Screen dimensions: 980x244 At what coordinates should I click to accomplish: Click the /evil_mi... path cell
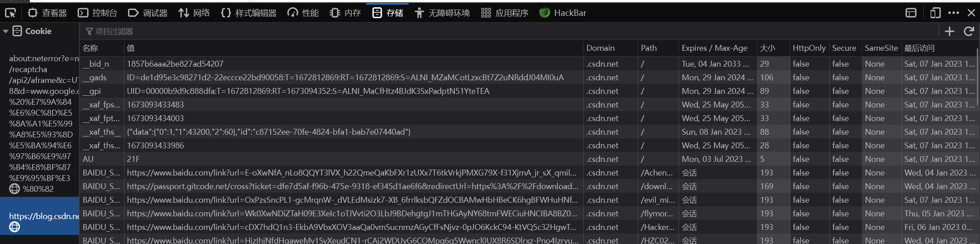click(x=658, y=200)
